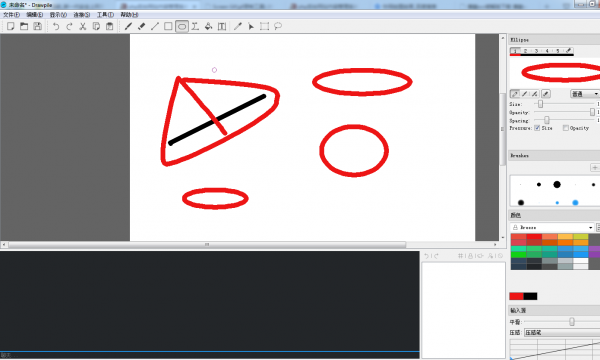
Task: Save the drawing with floppy disk icon
Action: tap(38, 26)
